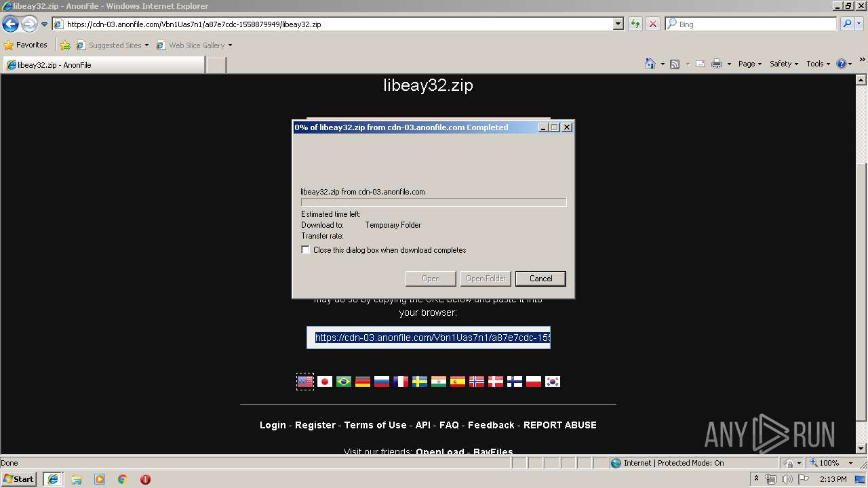
Task: Open Google Chrome from the taskbar
Action: click(x=123, y=479)
